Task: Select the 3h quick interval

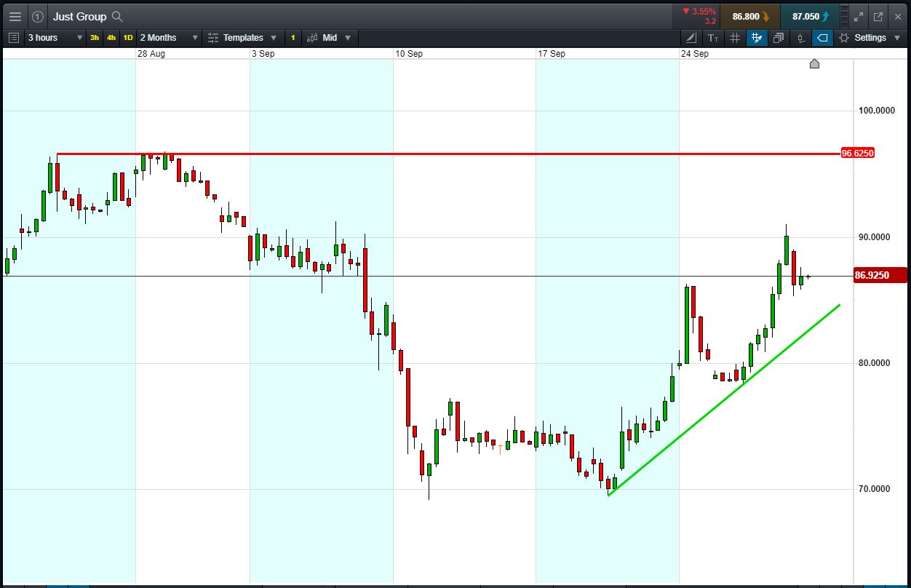Action: (x=95, y=38)
